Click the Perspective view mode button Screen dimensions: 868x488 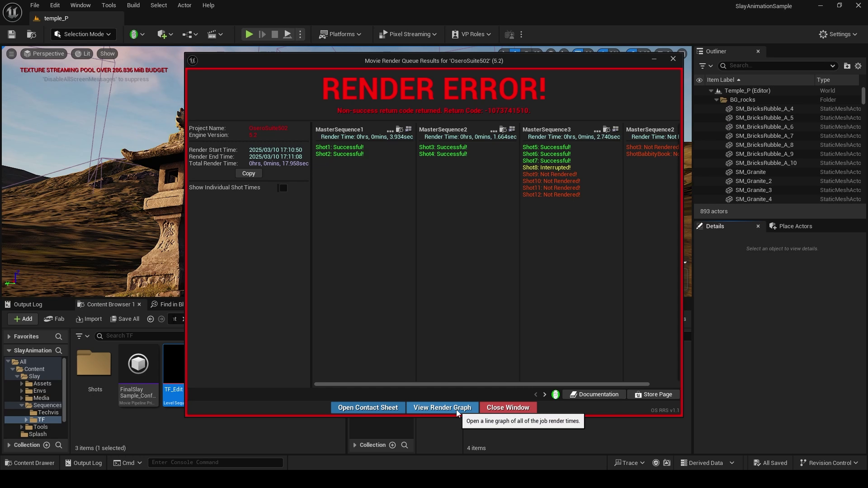click(44, 54)
